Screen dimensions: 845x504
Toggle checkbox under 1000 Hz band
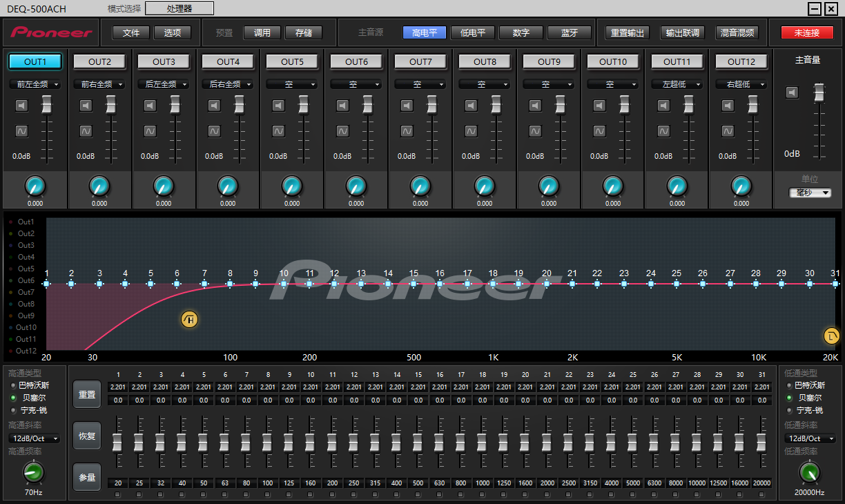pos(482,495)
